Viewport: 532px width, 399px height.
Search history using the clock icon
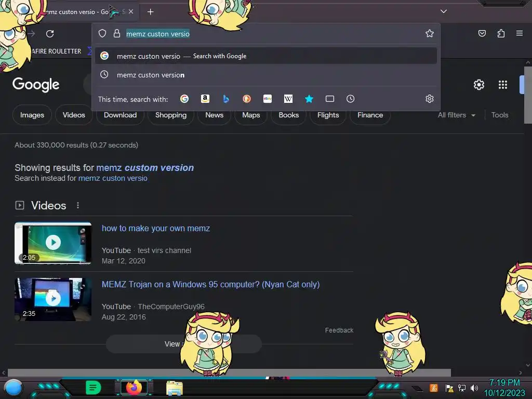pyautogui.click(x=351, y=99)
